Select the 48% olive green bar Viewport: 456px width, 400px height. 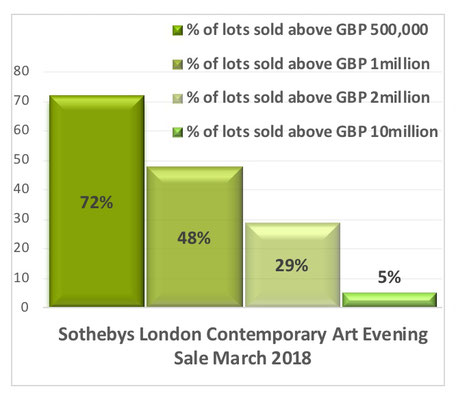click(195, 237)
